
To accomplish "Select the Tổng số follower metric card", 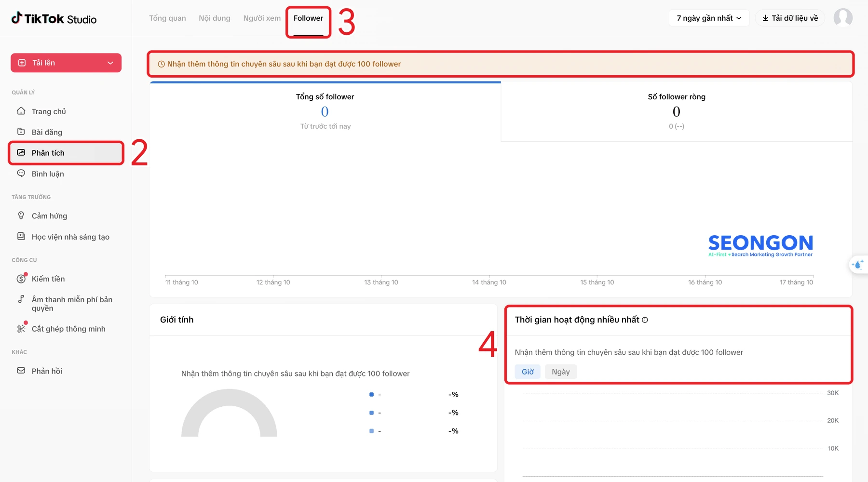I will pos(325,111).
